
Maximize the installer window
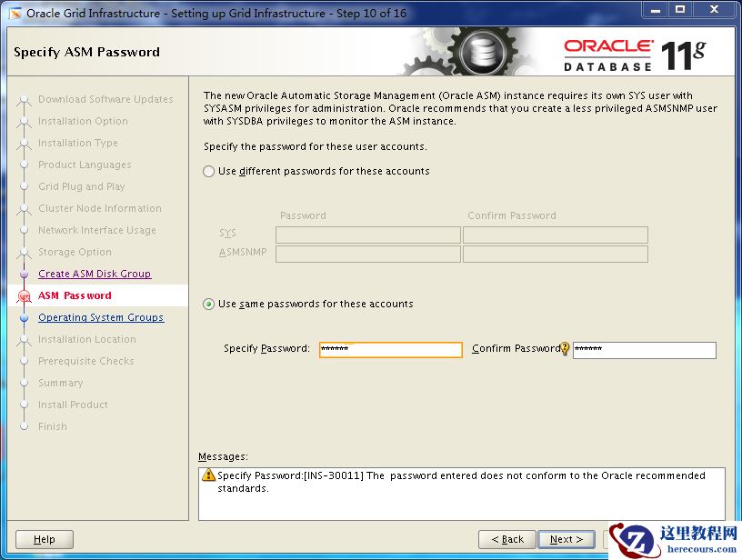[x=680, y=10]
